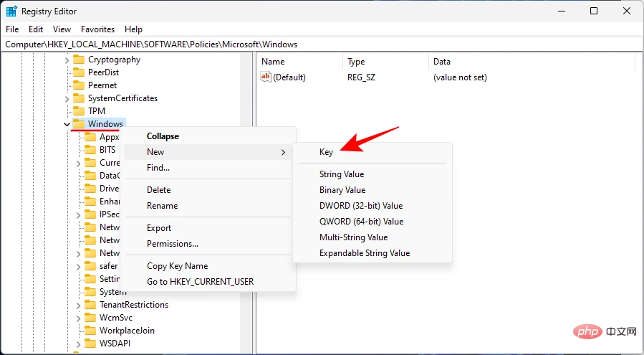
Task: Expand the TenantRestrictions key
Action: [79, 306]
